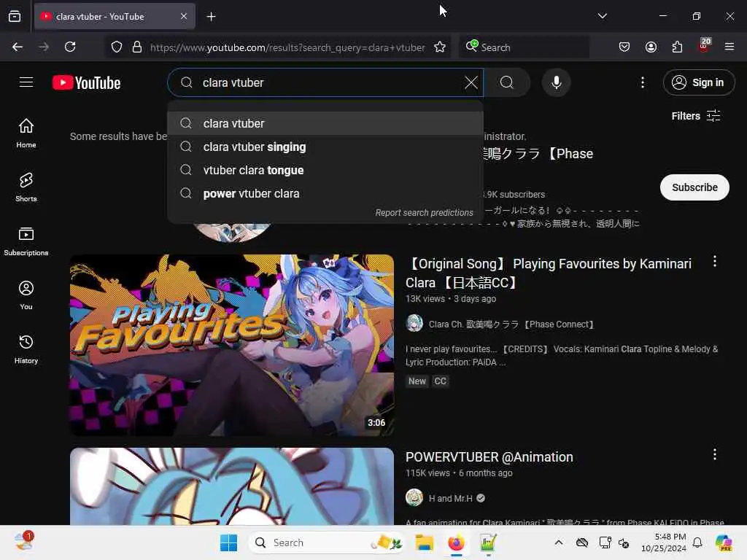
Task: Start voice search with microphone
Action: (x=556, y=82)
